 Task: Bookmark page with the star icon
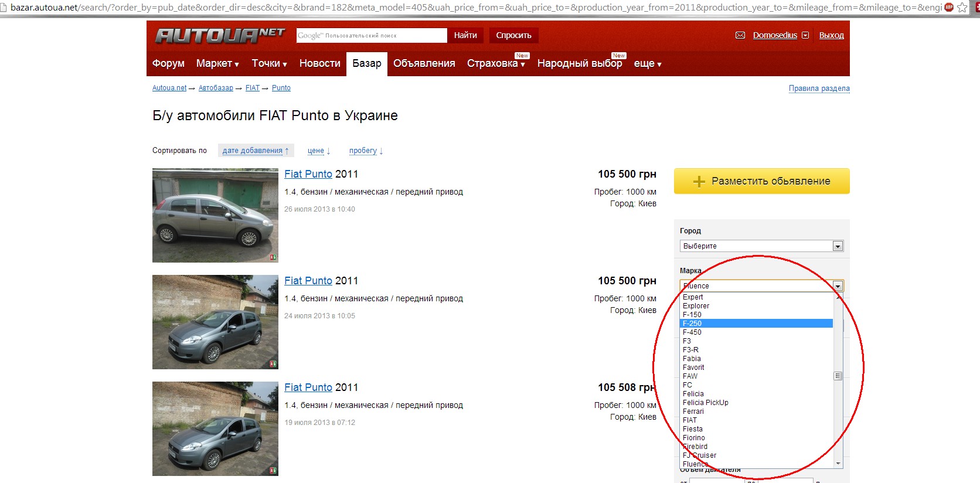point(962,8)
